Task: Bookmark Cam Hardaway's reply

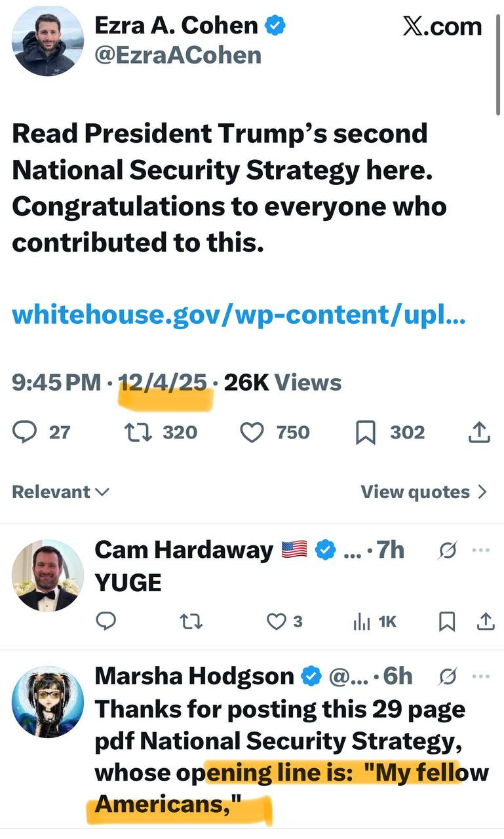Action: 447,621
